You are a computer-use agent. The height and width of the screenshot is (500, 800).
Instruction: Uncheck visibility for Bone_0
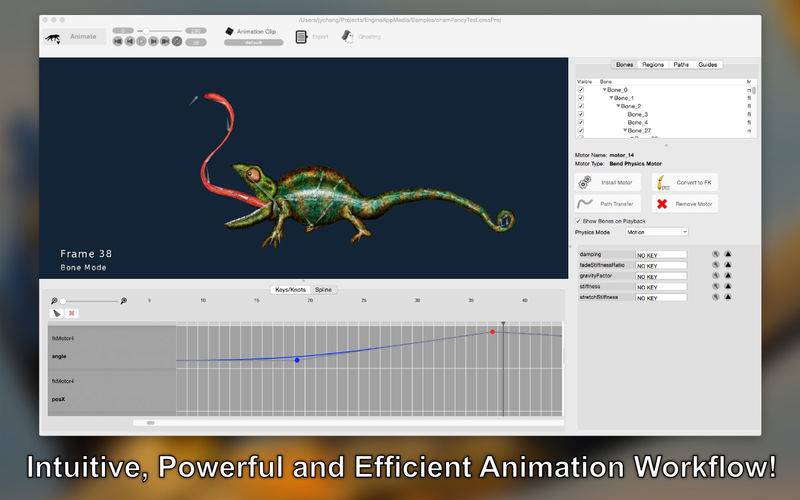pos(581,90)
